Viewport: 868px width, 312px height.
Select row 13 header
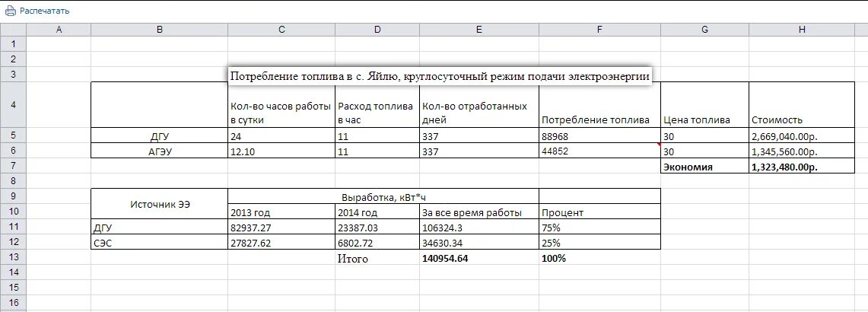[13, 257]
